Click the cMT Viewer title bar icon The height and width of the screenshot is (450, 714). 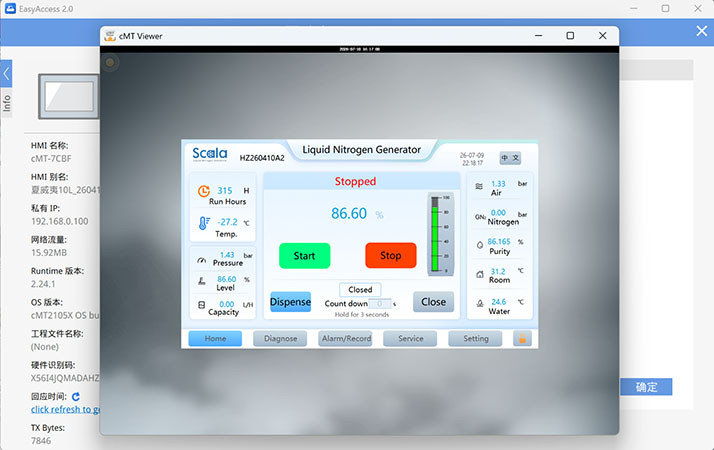[x=110, y=36]
